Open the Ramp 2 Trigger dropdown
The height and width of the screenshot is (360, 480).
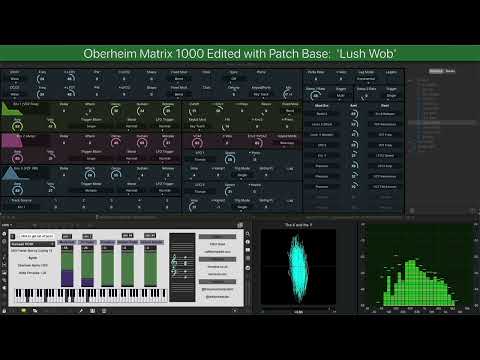pos(391,96)
